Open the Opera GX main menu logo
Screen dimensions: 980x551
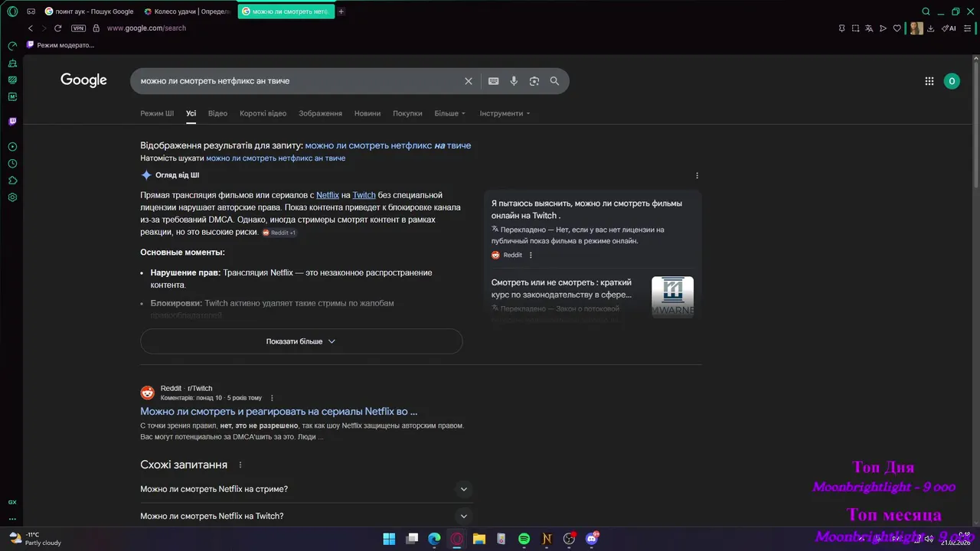click(12, 11)
